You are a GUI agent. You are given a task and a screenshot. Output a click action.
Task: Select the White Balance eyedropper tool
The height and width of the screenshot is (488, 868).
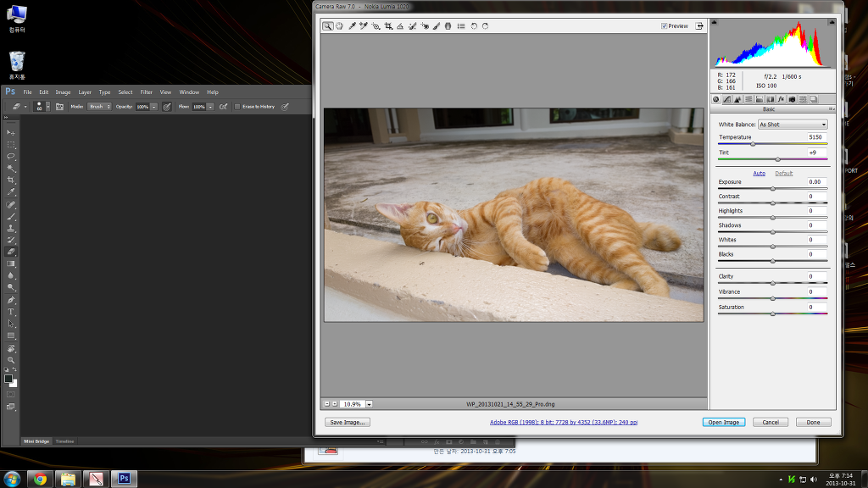point(352,26)
